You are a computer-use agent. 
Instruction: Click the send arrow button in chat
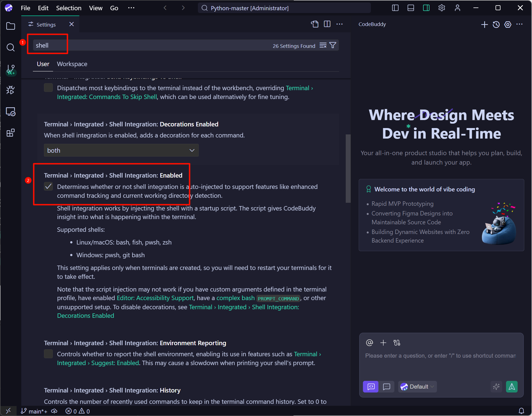pyautogui.click(x=512, y=387)
